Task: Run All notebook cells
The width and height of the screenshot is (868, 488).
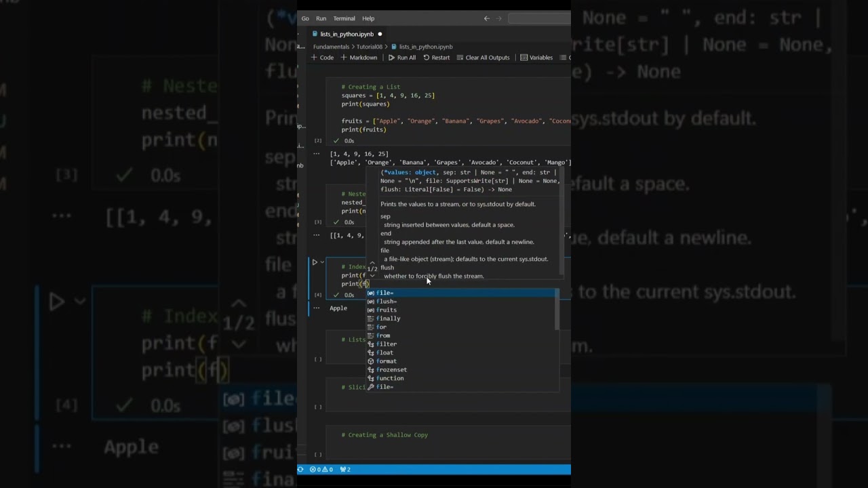Action: pos(402,58)
